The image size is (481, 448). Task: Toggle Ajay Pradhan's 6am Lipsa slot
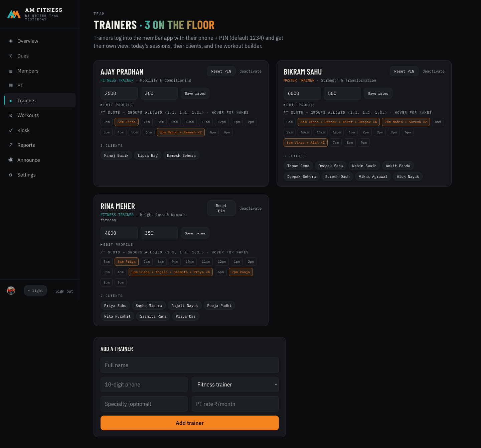127,122
